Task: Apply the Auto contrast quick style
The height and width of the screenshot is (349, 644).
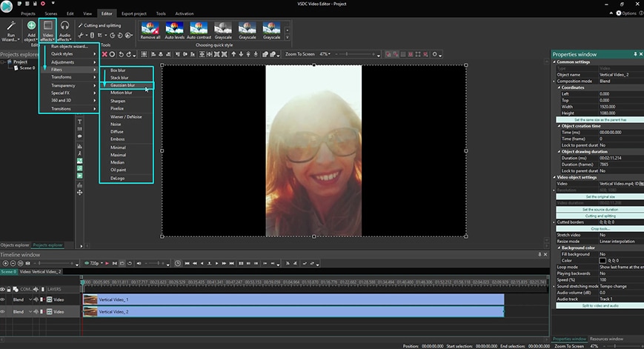Action: 199,30
